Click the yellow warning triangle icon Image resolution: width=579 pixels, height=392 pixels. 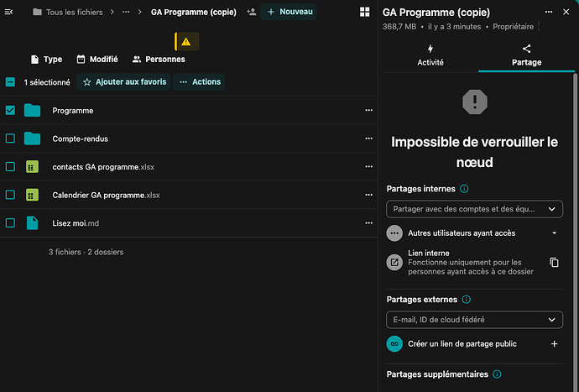[185, 41]
